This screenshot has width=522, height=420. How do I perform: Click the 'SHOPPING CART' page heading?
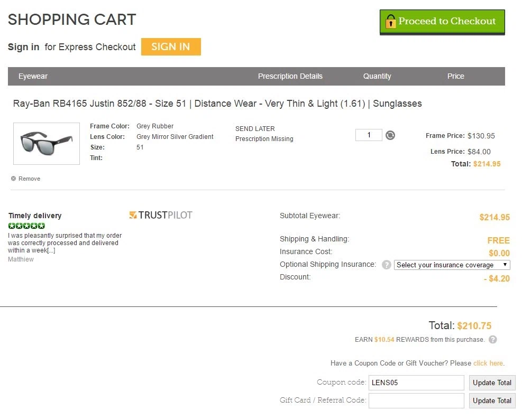point(72,20)
